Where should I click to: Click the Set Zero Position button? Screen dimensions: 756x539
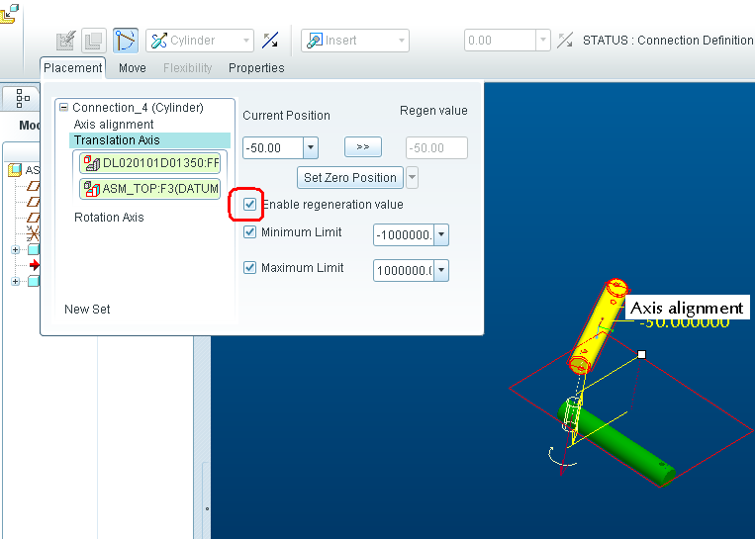click(350, 177)
